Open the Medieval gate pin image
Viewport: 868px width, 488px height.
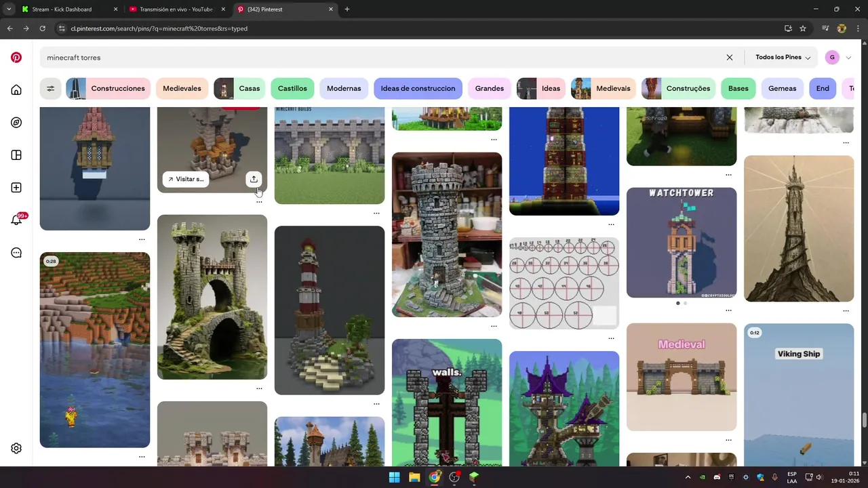pyautogui.click(x=682, y=377)
